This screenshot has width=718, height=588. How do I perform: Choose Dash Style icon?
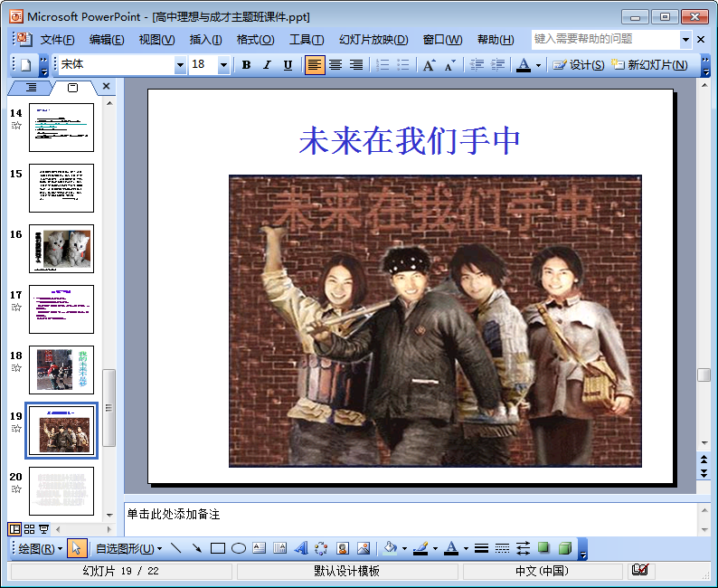pos(502,548)
